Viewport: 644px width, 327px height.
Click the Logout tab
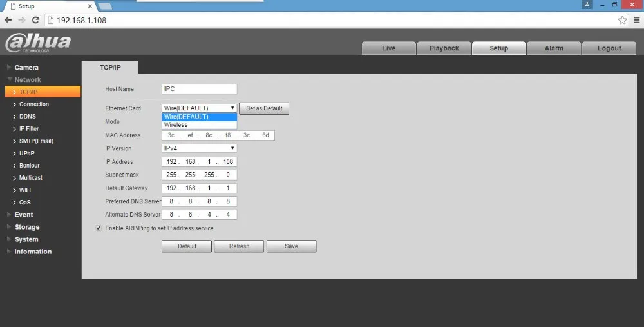609,48
